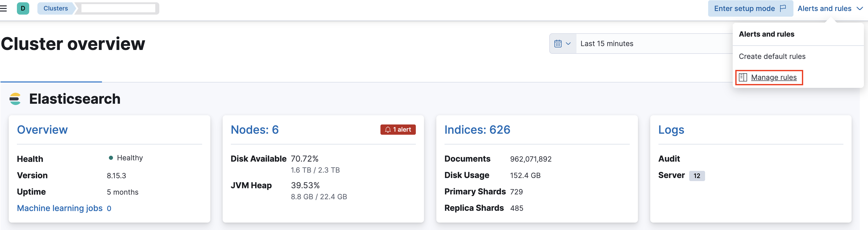Open the Elasticsearch Overview link
868x230 pixels.
pyautogui.click(x=43, y=130)
